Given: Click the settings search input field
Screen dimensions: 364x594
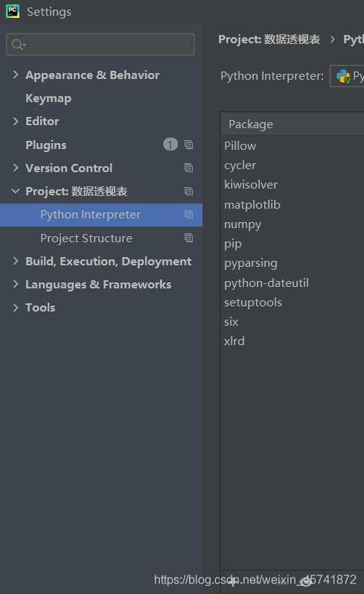Looking at the screenshot, I should (x=100, y=44).
